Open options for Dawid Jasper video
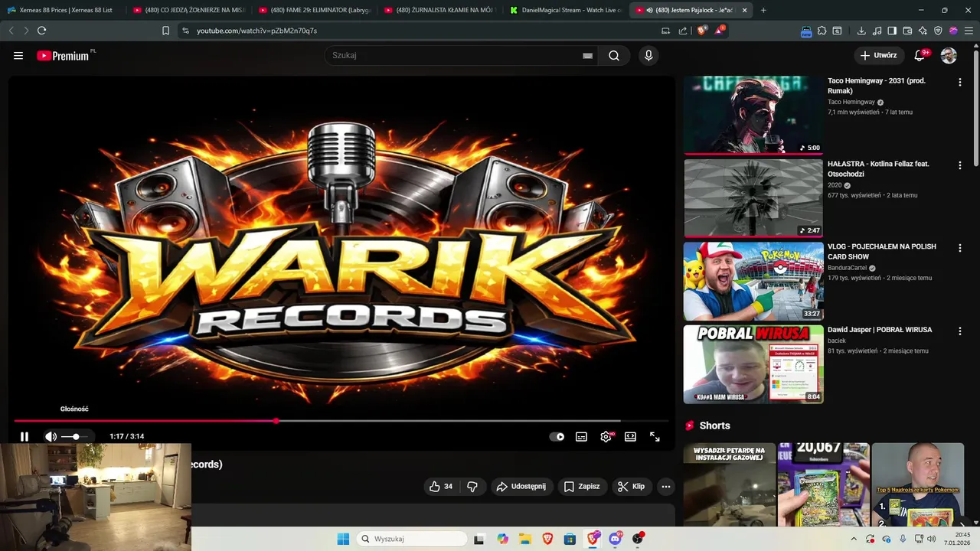Viewport: 980px width, 551px height. (959, 331)
